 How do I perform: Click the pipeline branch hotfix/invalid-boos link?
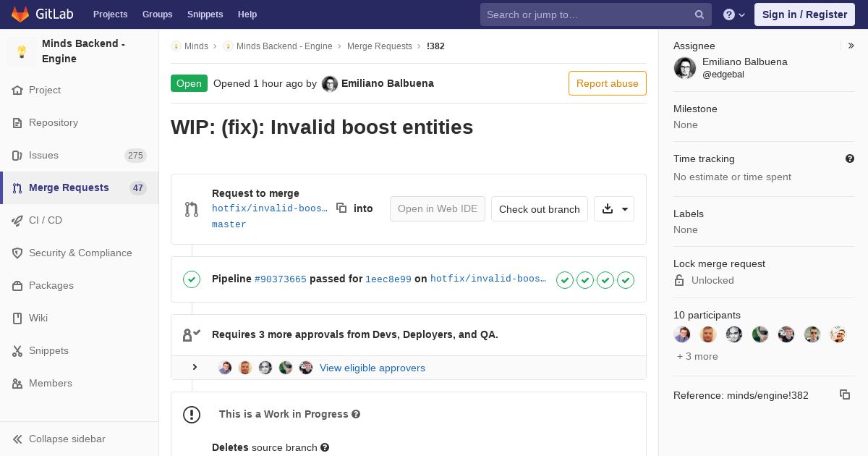coord(488,279)
